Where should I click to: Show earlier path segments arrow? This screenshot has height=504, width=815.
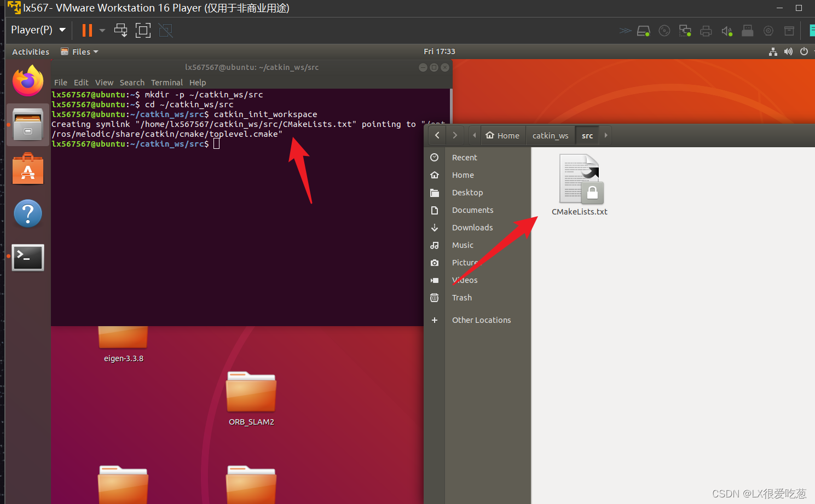pyautogui.click(x=474, y=135)
